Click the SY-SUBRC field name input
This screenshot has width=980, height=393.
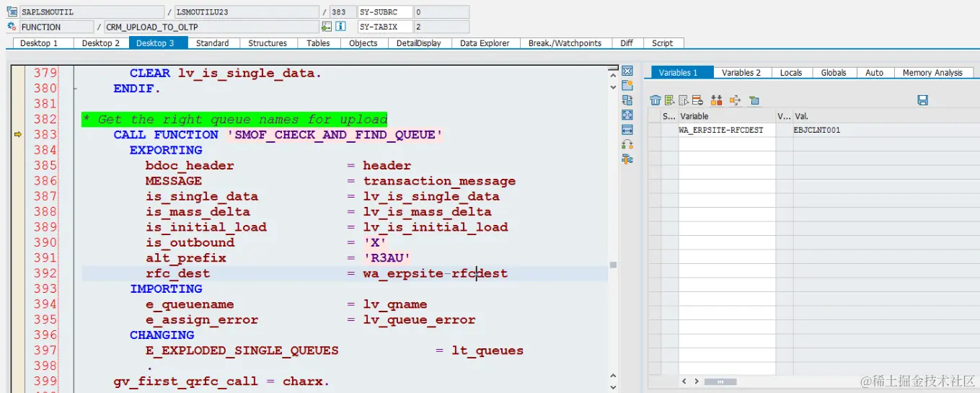[386, 12]
